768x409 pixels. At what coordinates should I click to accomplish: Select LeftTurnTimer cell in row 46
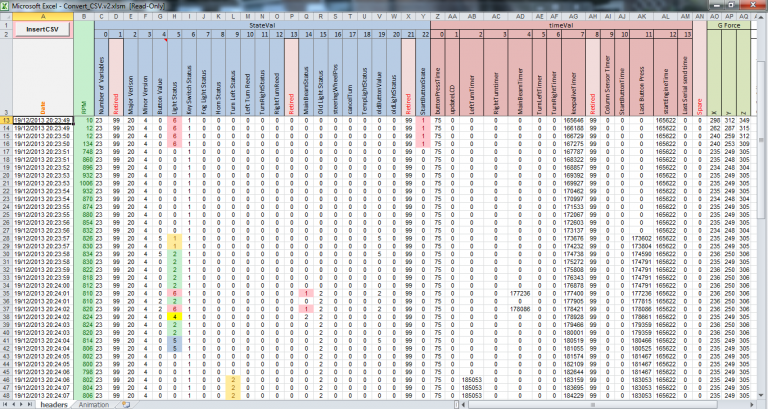(x=472, y=380)
